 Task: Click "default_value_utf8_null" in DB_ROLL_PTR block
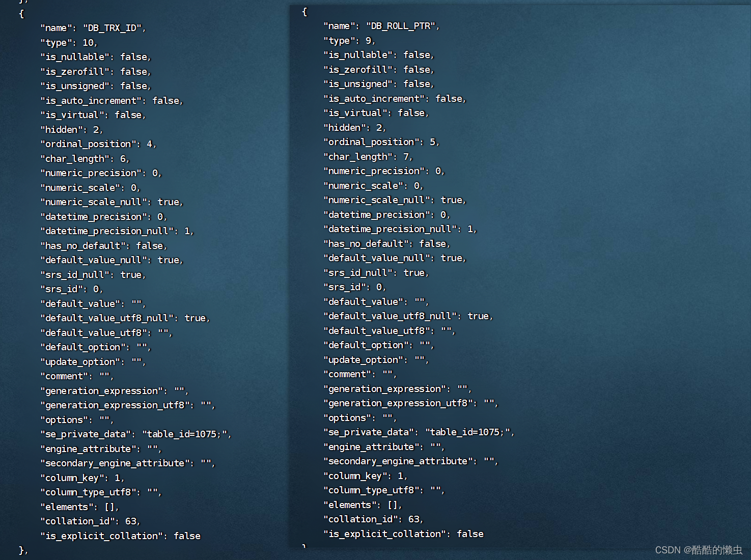(x=408, y=316)
